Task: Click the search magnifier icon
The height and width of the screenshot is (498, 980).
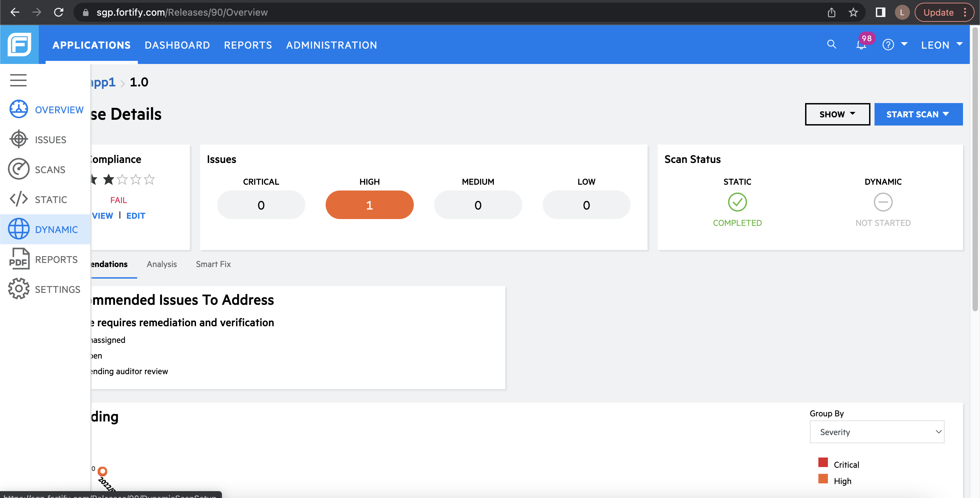Action: coord(831,45)
